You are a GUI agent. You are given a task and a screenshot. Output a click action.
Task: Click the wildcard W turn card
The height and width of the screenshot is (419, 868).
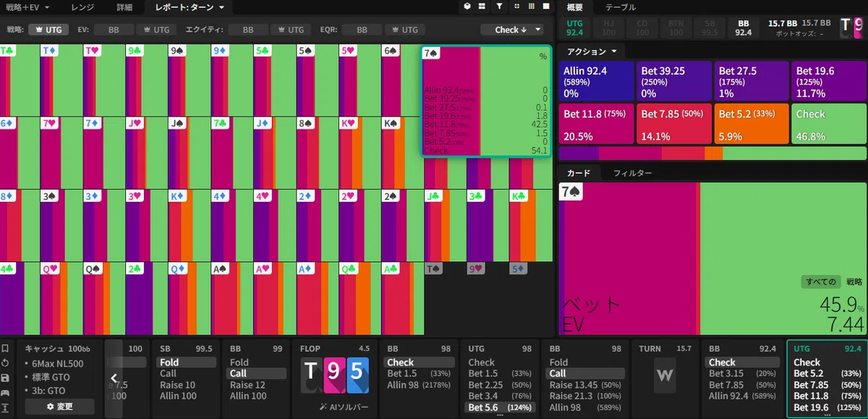[x=665, y=376]
